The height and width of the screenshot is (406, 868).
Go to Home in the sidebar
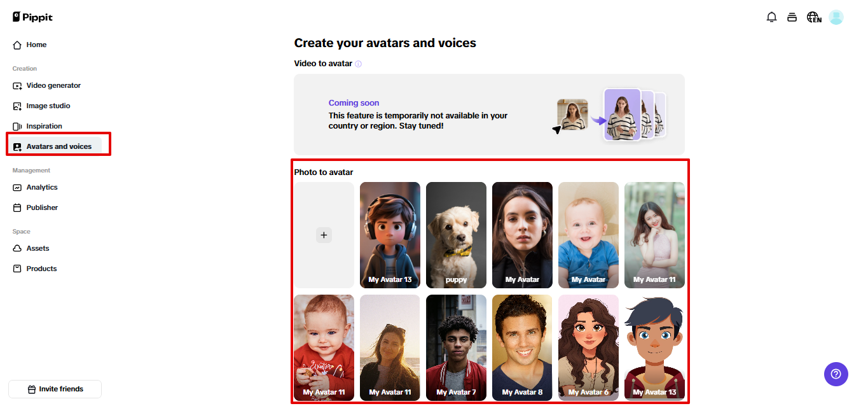(x=36, y=45)
